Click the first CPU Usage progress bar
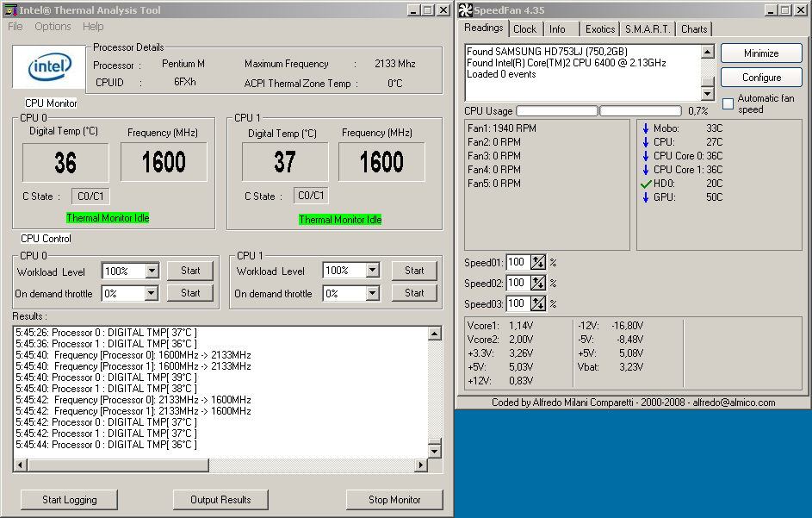The image size is (812, 518). pyautogui.click(x=557, y=110)
